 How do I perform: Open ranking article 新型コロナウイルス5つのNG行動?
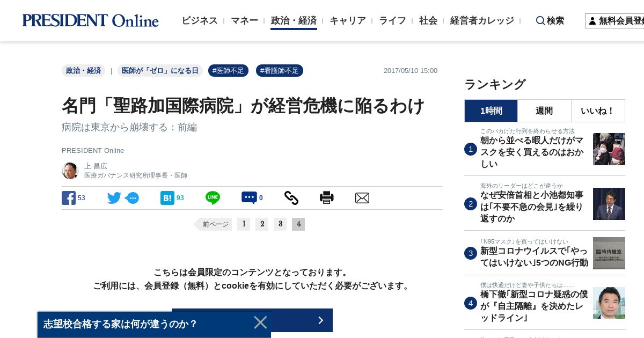[534, 257]
